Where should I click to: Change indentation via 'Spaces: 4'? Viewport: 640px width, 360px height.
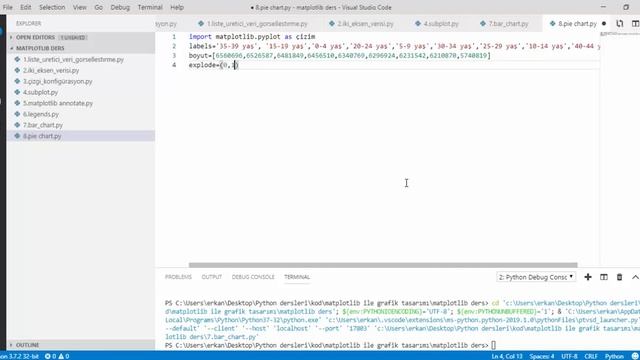542,356
